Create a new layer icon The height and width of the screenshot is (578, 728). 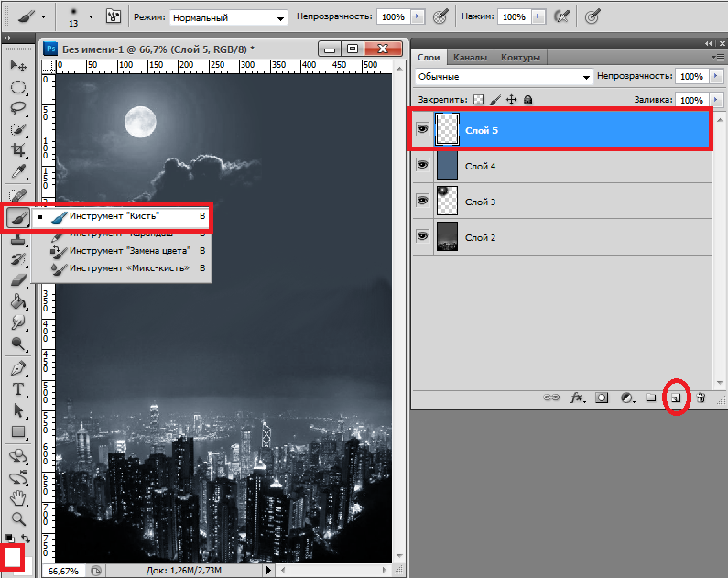pos(676,398)
